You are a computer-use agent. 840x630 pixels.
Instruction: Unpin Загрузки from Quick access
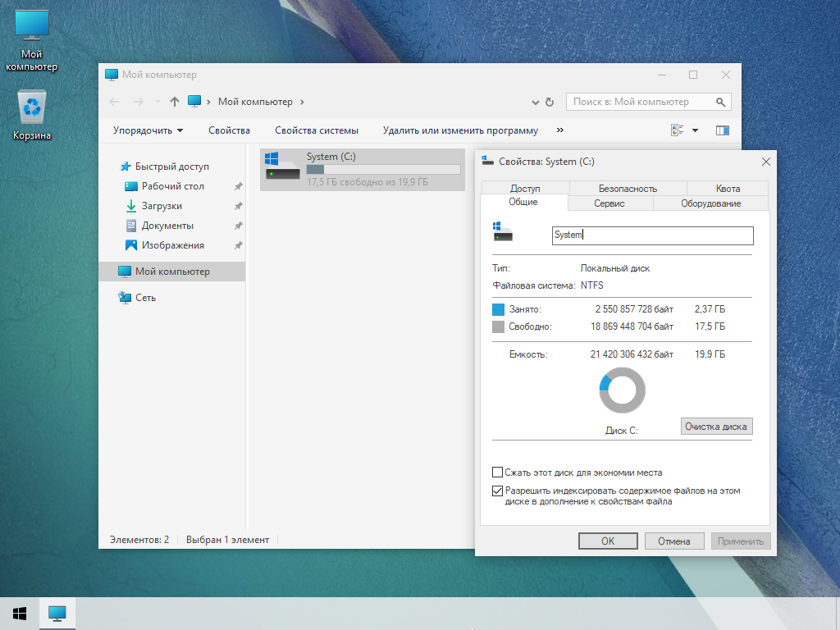point(237,205)
